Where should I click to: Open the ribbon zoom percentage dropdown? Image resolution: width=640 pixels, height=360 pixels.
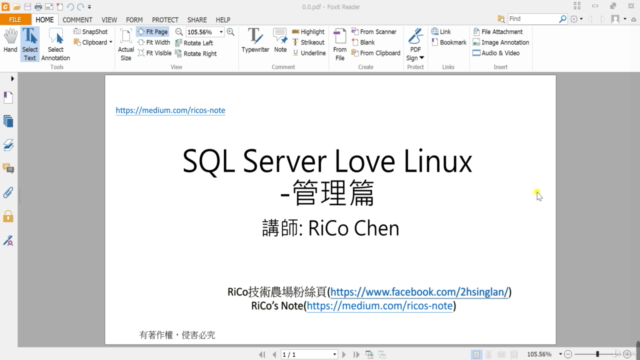tap(221, 32)
